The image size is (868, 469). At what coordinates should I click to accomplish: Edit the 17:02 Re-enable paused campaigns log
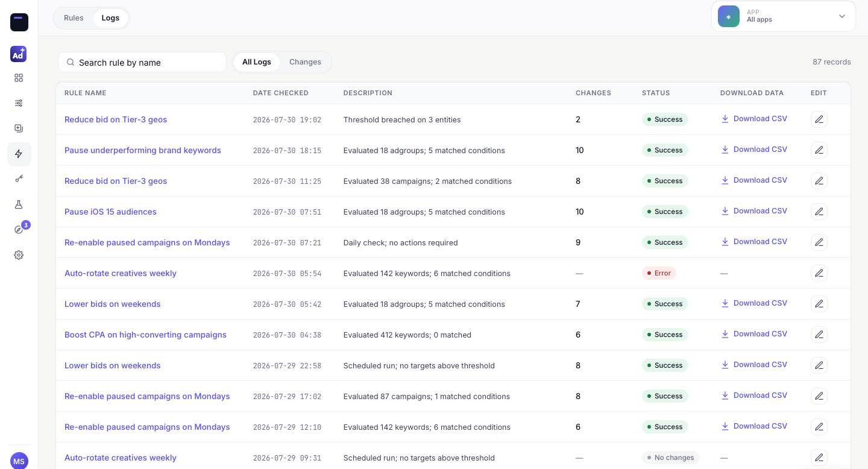(819, 396)
